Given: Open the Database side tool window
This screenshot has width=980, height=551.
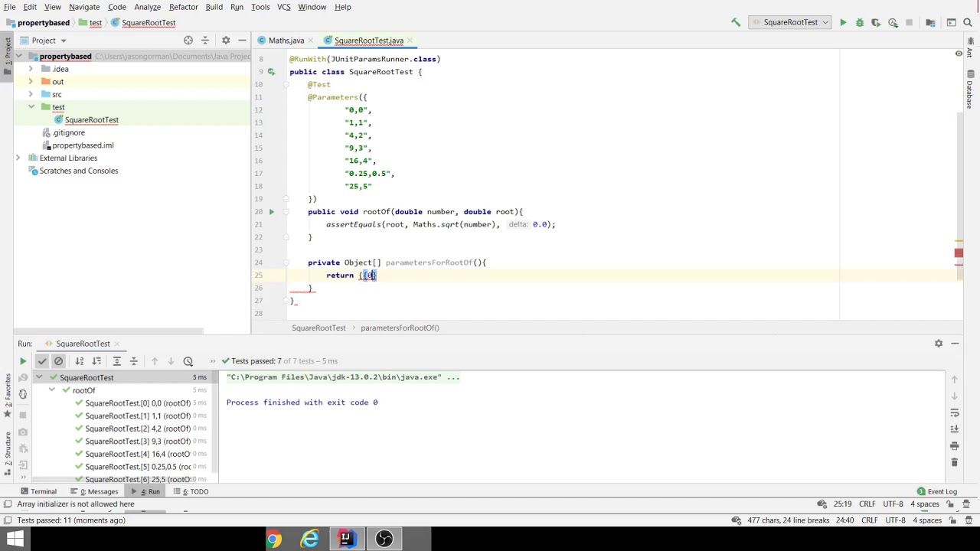Looking at the screenshot, I should 970,90.
